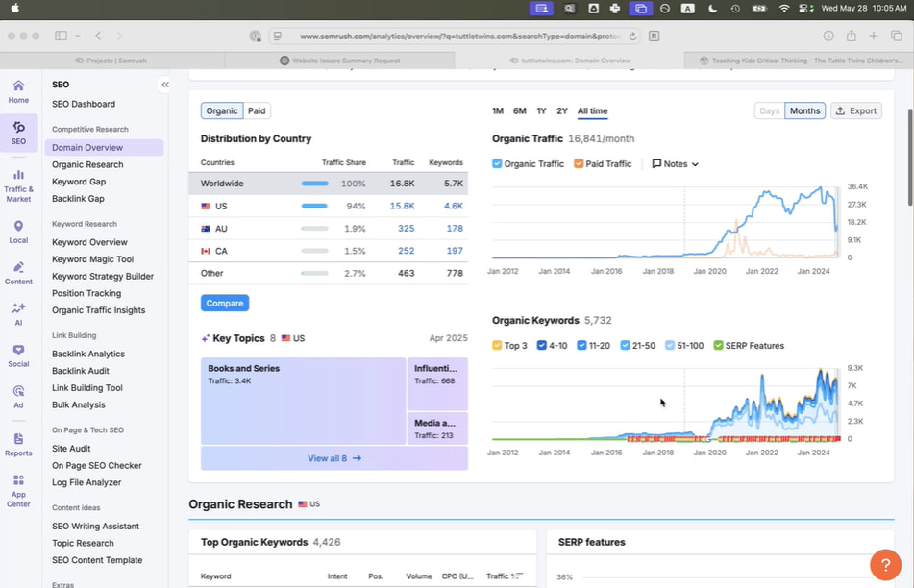Viewport: 914px width, 588px height.
Task: Select the 1Y time range tab
Action: point(541,111)
